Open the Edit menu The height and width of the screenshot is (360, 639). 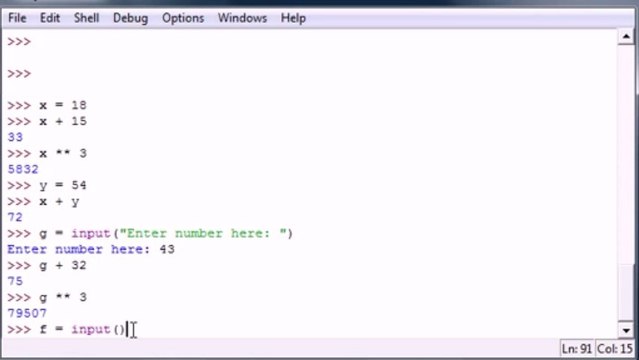coord(50,18)
